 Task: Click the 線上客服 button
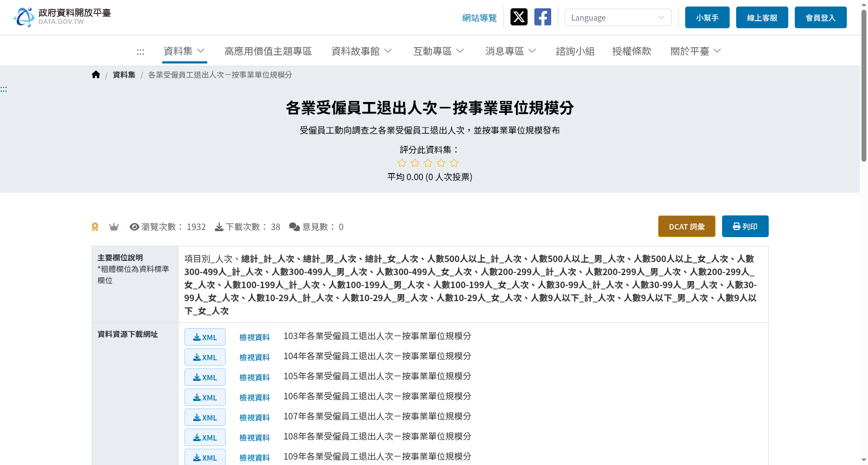(x=762, y=17)
